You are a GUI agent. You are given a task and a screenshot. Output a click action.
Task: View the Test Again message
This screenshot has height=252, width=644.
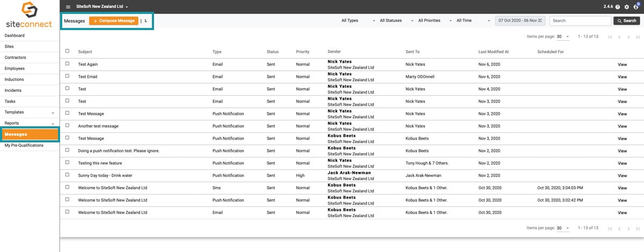[622, 64]
